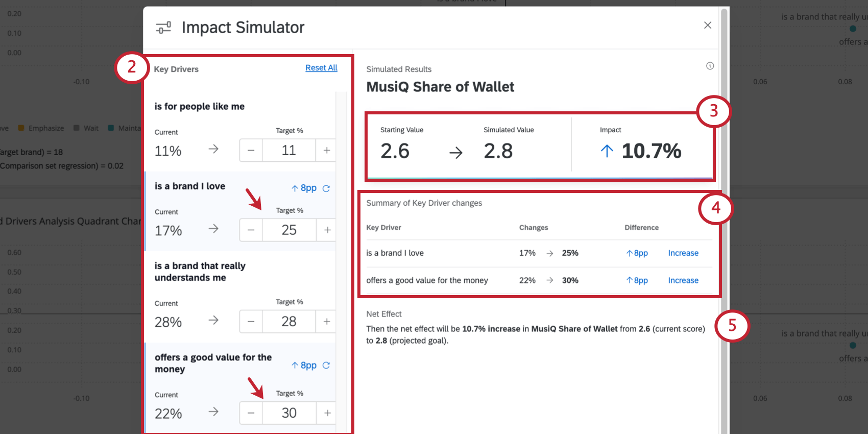Click the 8pp badge beside 'is a brand I love' heading

(x=304, y=188)
